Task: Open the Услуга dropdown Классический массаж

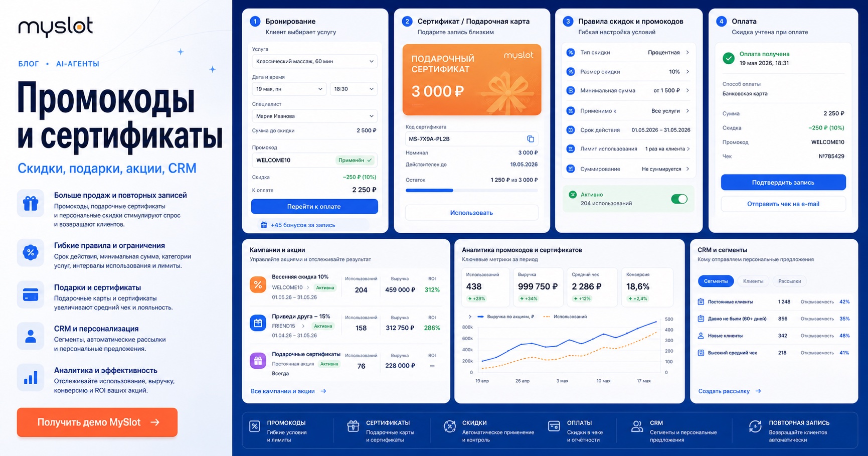Action: [x=314, y=61]
